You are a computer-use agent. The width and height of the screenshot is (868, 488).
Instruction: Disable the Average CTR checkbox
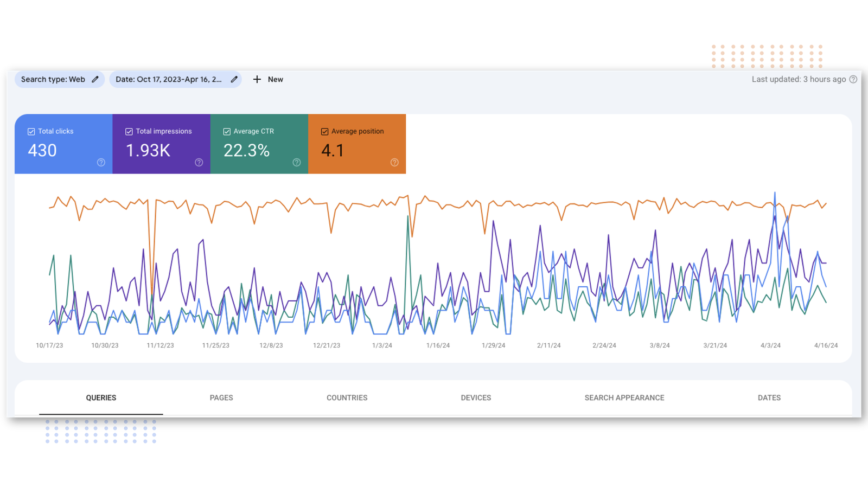coord(227,132)
